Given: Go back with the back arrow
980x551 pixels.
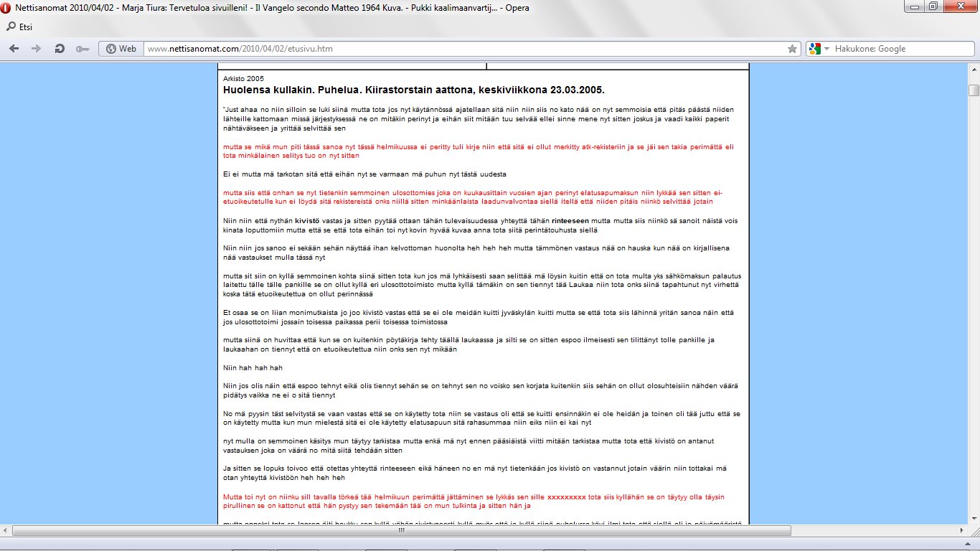Looking at the screenshot, I should 14,49.
